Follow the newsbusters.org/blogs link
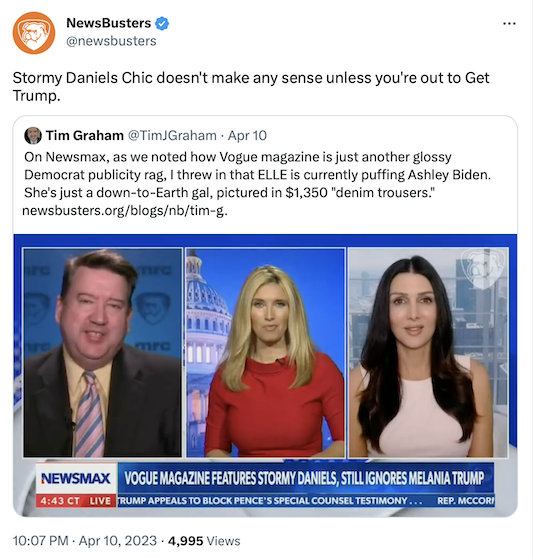Screen dimensions: 535x557 point(125,211)
